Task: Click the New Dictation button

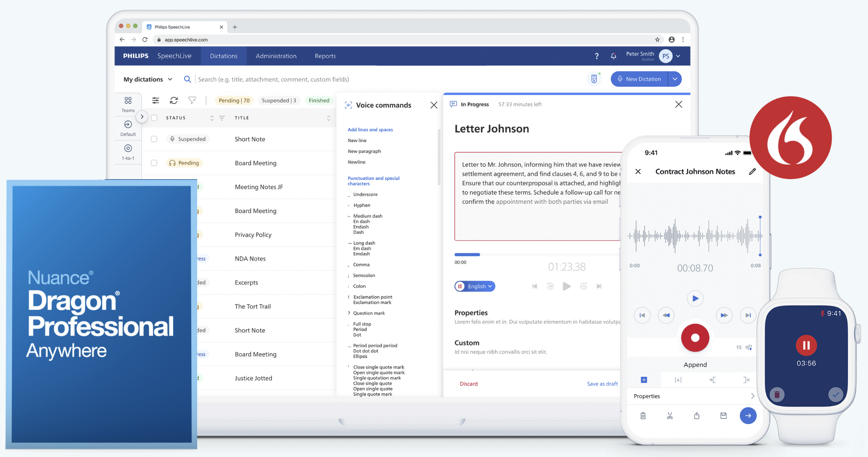Action: [639, 79]
